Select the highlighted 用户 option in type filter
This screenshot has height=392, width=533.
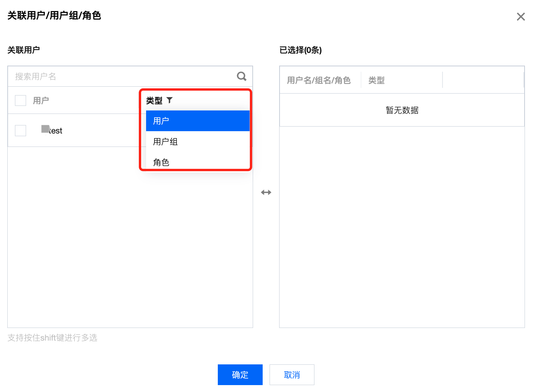click(197, 121)
